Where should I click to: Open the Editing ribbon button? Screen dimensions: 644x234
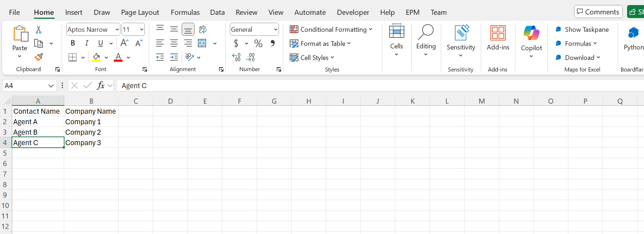pyautogui.click(x=426, y=40)
